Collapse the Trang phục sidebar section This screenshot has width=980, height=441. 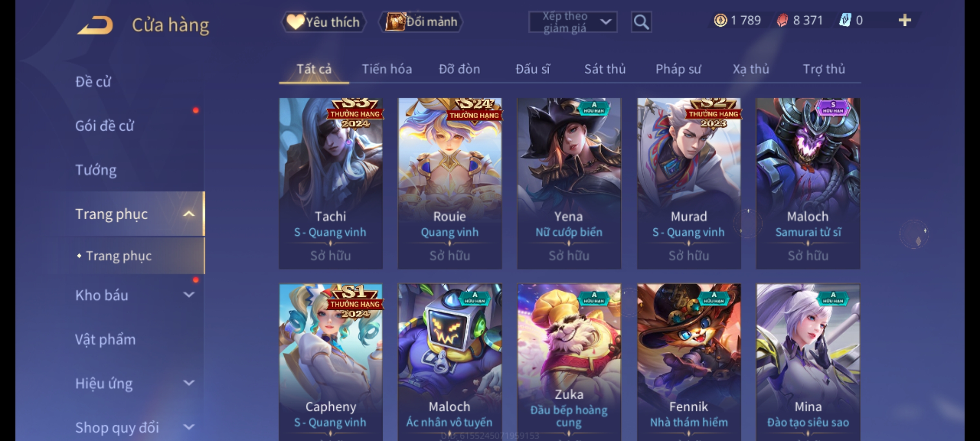pos(189,214)
